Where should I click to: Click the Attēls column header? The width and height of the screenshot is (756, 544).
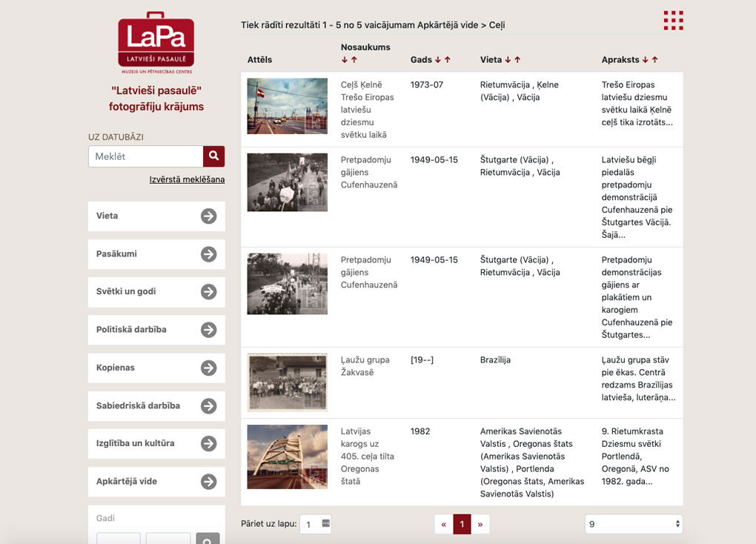click(x=260, y=60)
